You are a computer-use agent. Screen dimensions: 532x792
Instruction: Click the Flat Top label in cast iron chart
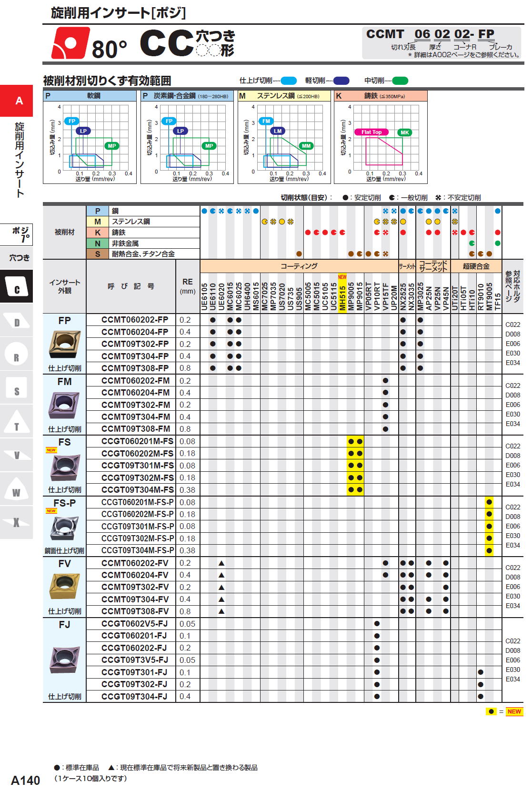[371, 132]
